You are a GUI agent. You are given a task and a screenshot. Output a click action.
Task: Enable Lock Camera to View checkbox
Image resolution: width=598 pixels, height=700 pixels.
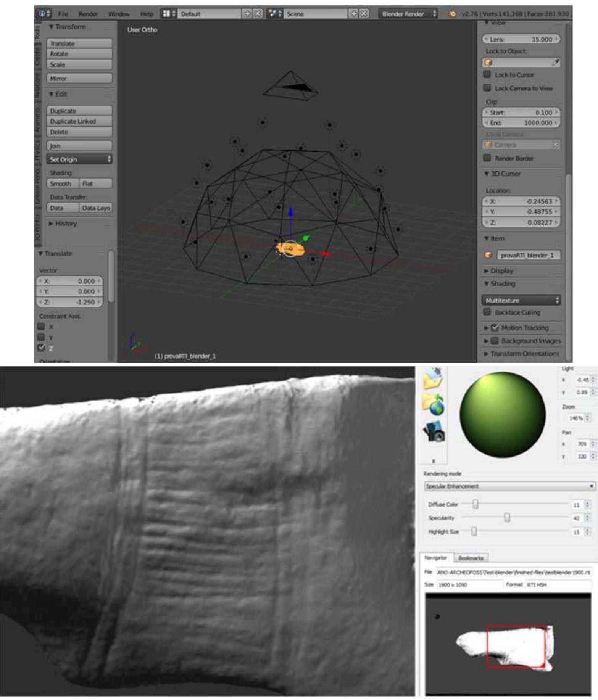coord(487,88)
